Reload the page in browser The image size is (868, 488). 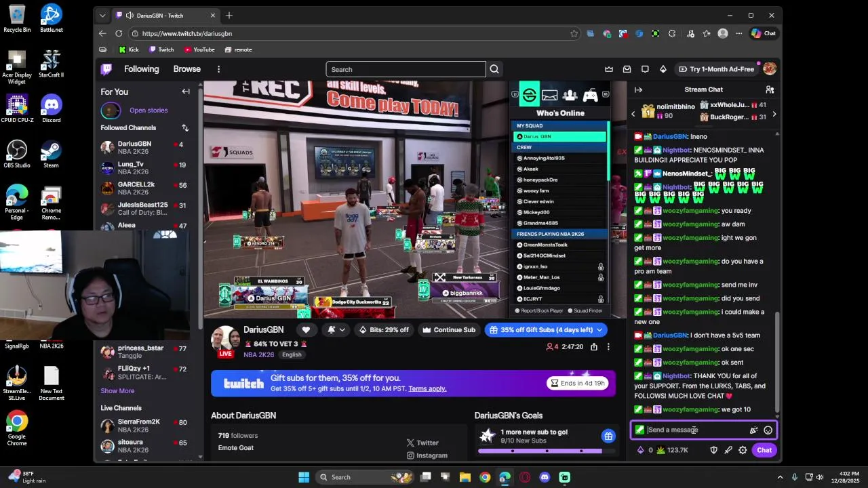[119, 33]
